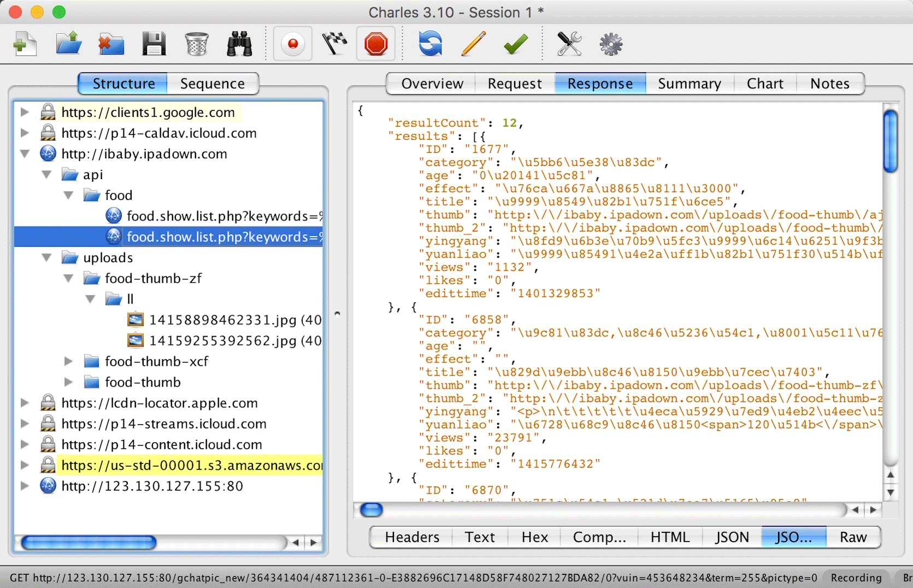Expand the p14-caldav.icloud.com node
This screenshot has width=913, height=588.
pos(25,133)
